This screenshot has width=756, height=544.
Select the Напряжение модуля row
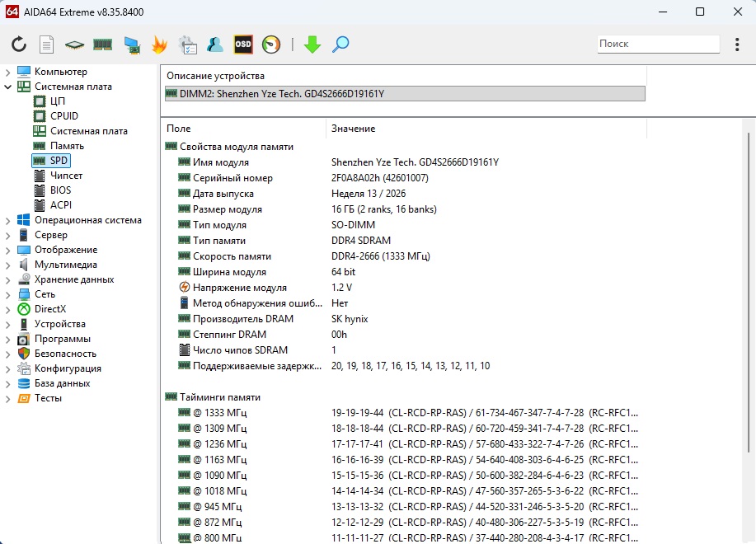coord(405,288)
